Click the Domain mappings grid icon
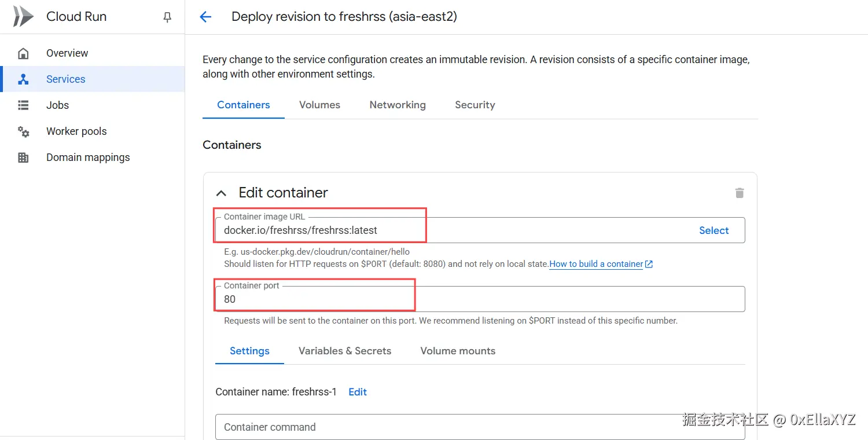The height and width of the screenshot is (440, 868). [x=23, y=157]
